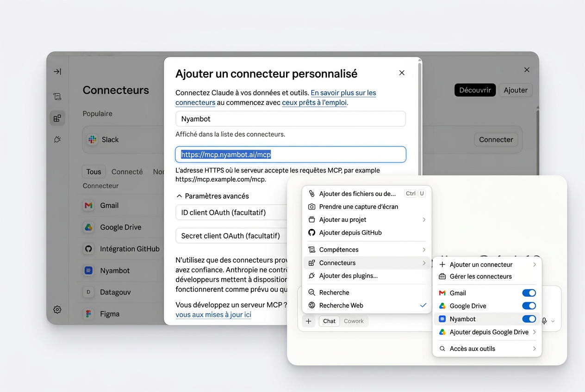The width and height of the screenshot is (585, 392).
Task: Toggle the Google Drive connector switch
Action: (x=529, y=306)
